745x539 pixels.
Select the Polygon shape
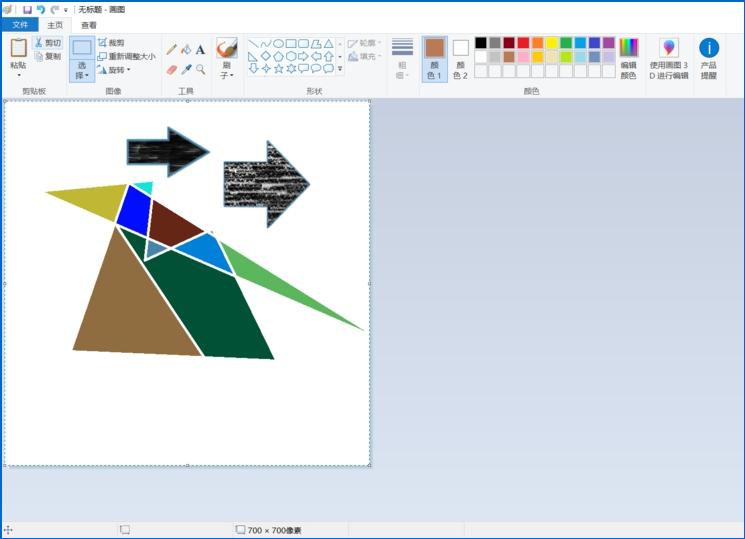pyautogui.click(x=316, y=44)
